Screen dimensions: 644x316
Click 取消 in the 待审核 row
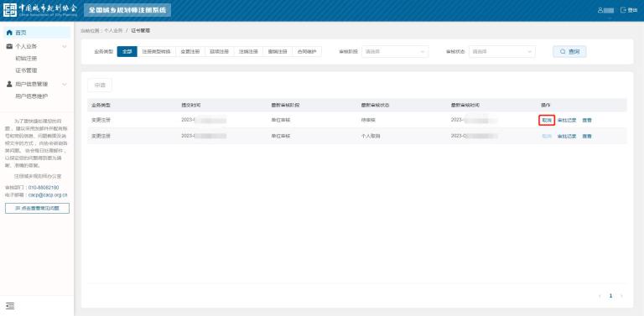coord(547,120)
